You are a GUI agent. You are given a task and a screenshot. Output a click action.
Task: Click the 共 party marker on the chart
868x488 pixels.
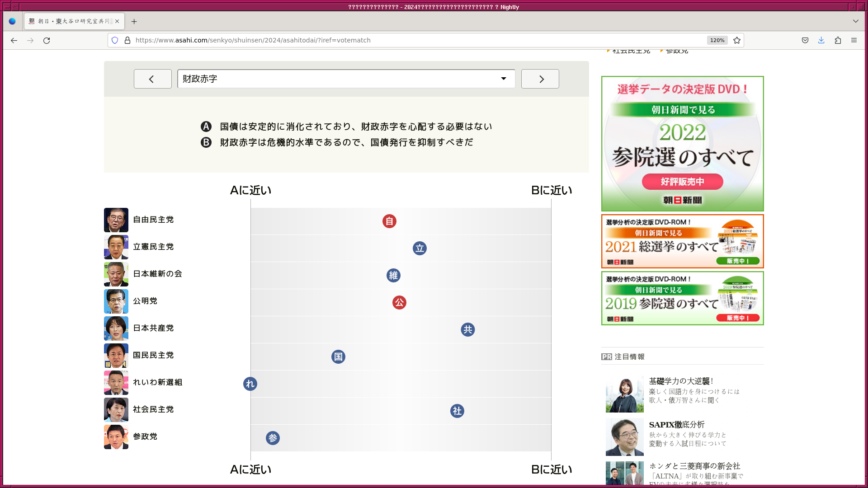(468, 330)
